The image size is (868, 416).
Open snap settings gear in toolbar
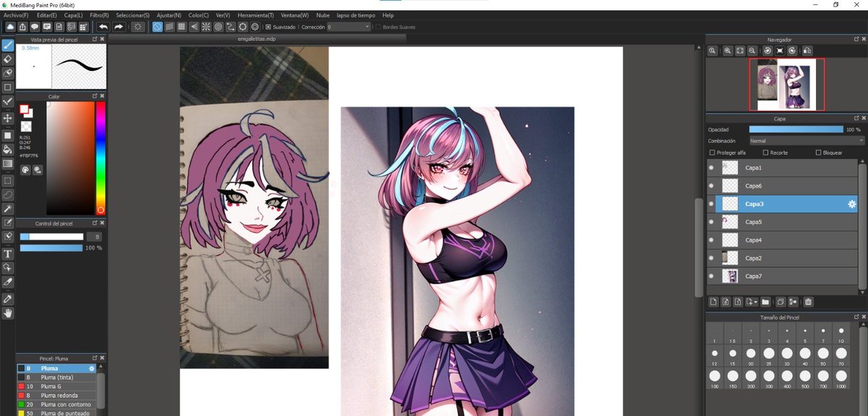tap(254, 27)
